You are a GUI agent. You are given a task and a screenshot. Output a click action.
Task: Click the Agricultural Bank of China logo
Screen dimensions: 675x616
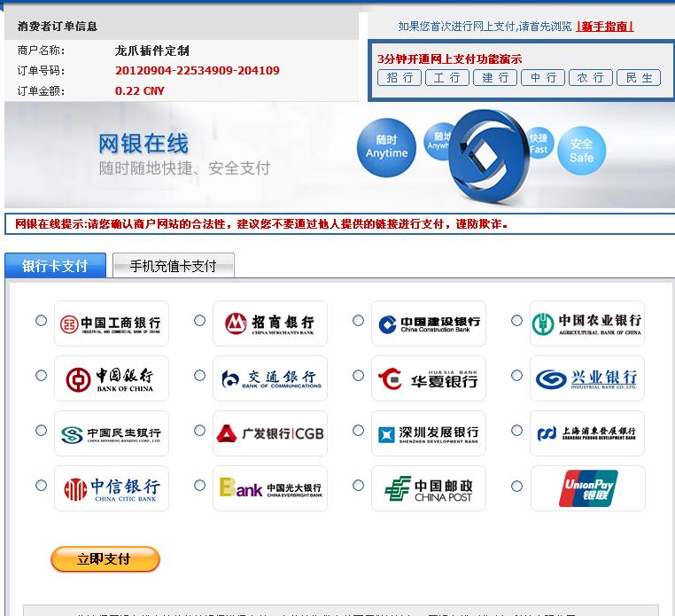pyautogui.click(x=587, y=324)
